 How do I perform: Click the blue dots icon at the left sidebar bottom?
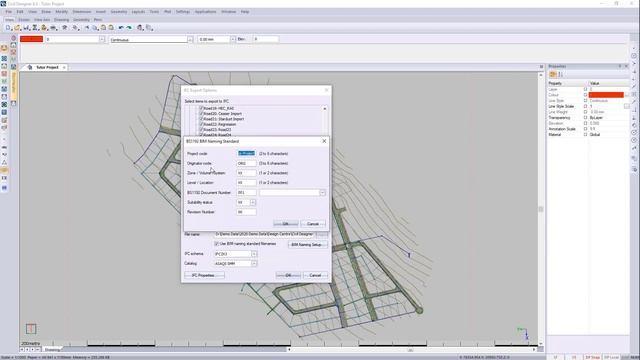point(4,188)
